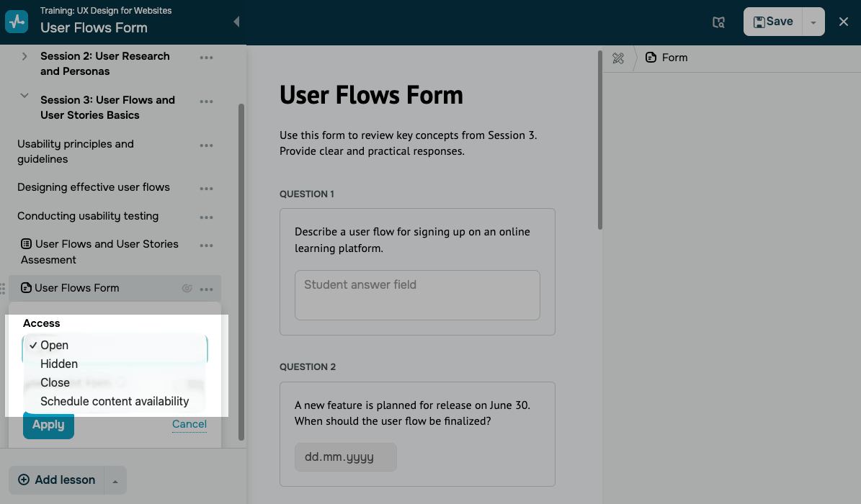
Task: Click the visibility icon on User Flows Form
Action: [187, 289]
